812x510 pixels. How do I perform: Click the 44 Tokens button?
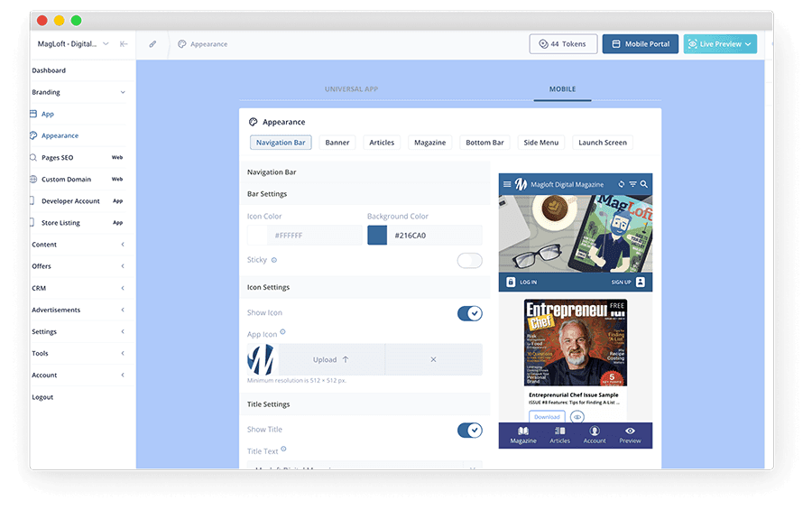(563, 43)
